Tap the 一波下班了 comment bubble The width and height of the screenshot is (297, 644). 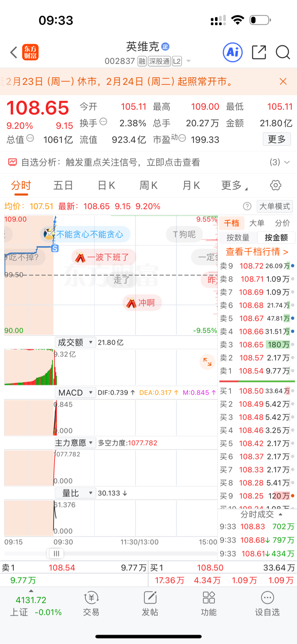(104, 257)
